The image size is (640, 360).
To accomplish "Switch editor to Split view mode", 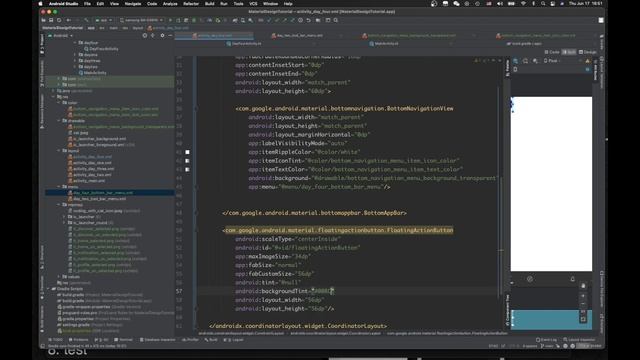I will click(569, 52).
